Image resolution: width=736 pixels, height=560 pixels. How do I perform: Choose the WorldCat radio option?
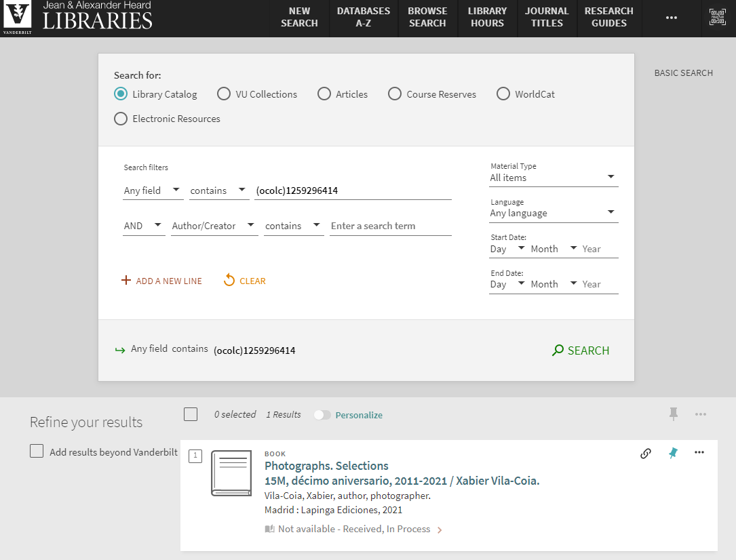[x=503, y=94]
